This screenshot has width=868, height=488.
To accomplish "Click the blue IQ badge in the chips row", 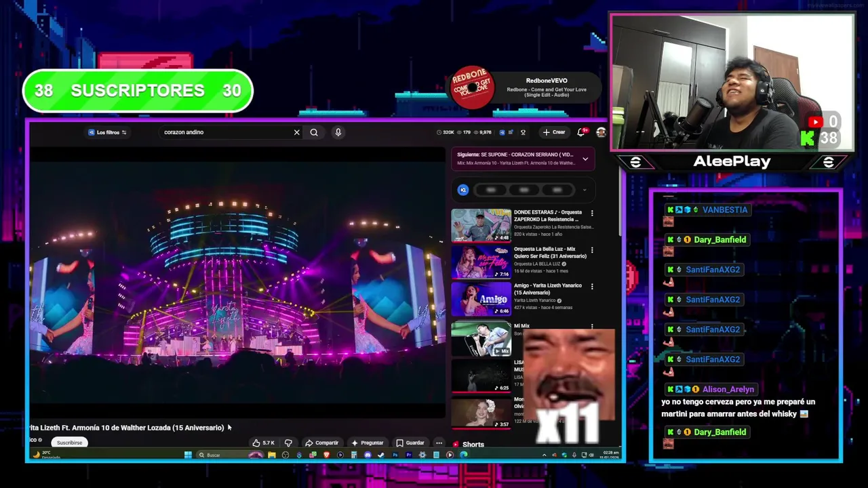I will pos(463,190).
